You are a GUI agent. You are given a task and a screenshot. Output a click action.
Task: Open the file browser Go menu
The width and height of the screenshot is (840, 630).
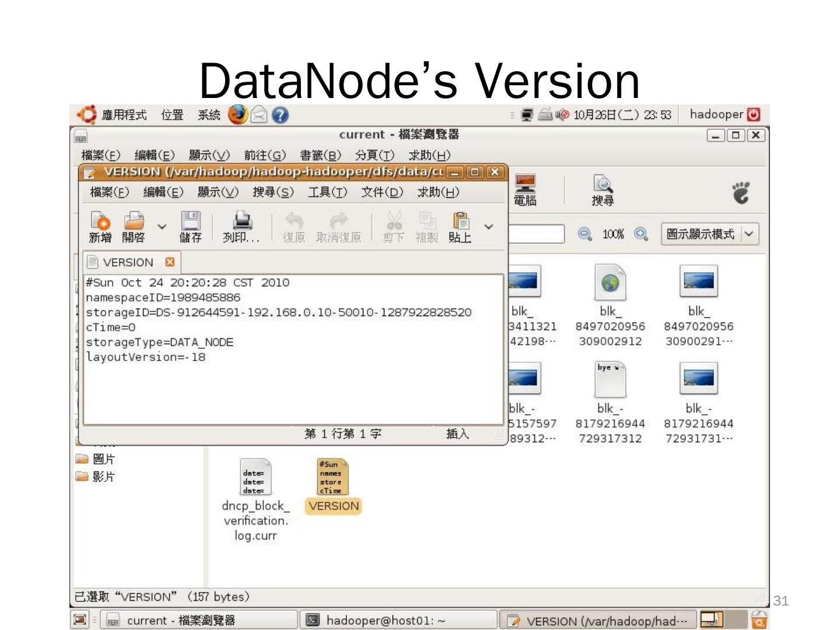(x=265, y=155)
